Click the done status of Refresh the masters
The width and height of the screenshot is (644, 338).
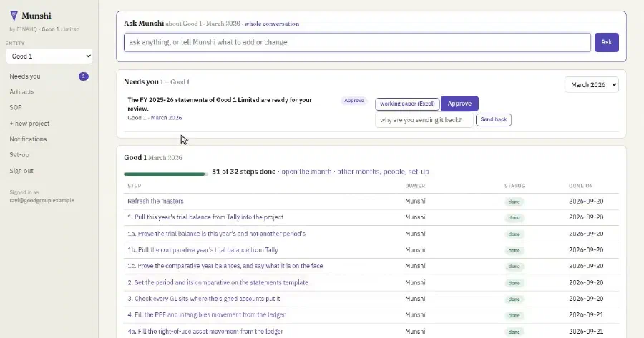tap(514, 202)
